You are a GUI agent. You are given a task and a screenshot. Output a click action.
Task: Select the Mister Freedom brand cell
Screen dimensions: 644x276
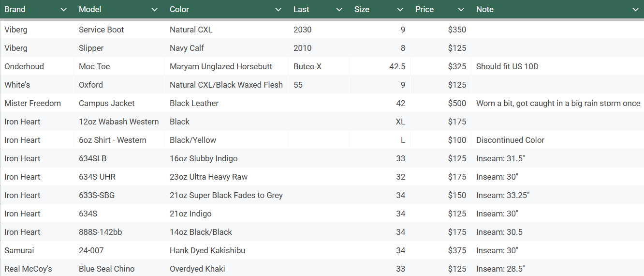(x=37, y=103)
